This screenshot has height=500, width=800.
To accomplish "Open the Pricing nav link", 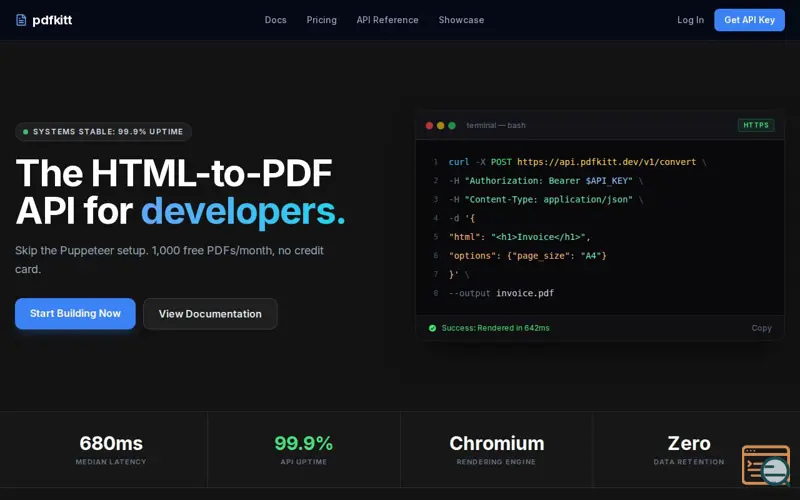I will point(321,20).
